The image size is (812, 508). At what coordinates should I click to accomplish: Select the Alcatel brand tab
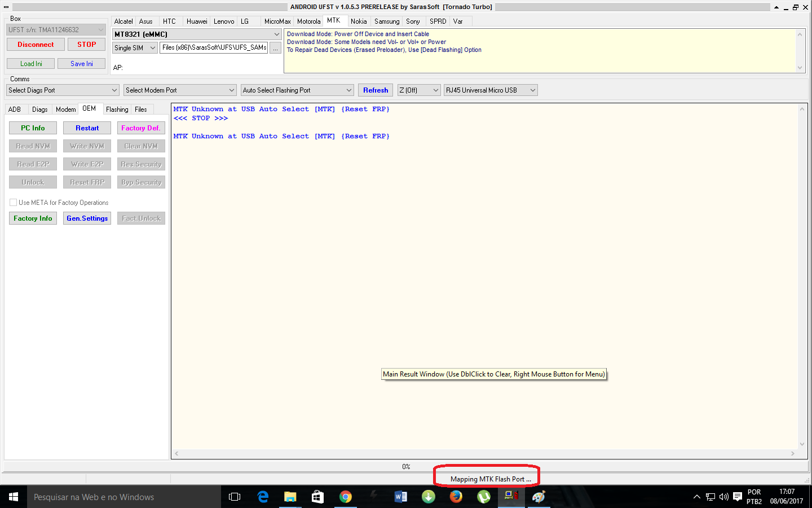tap(123, 21)
